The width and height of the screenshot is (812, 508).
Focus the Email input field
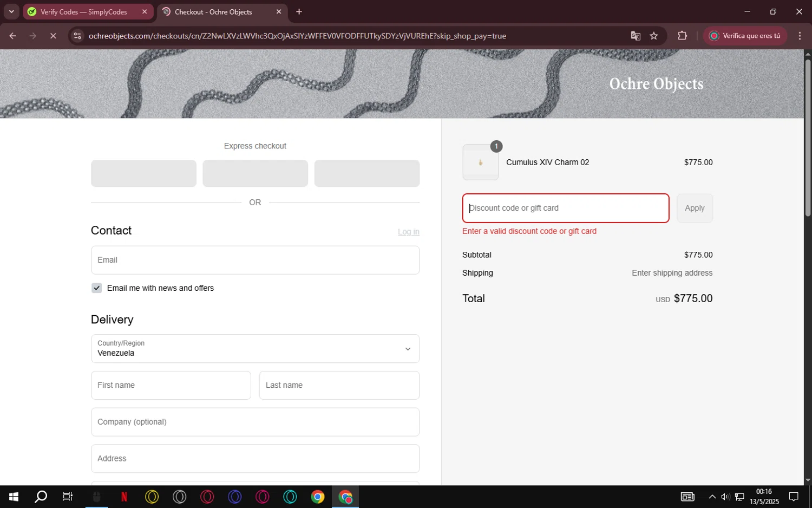point(255,260)
